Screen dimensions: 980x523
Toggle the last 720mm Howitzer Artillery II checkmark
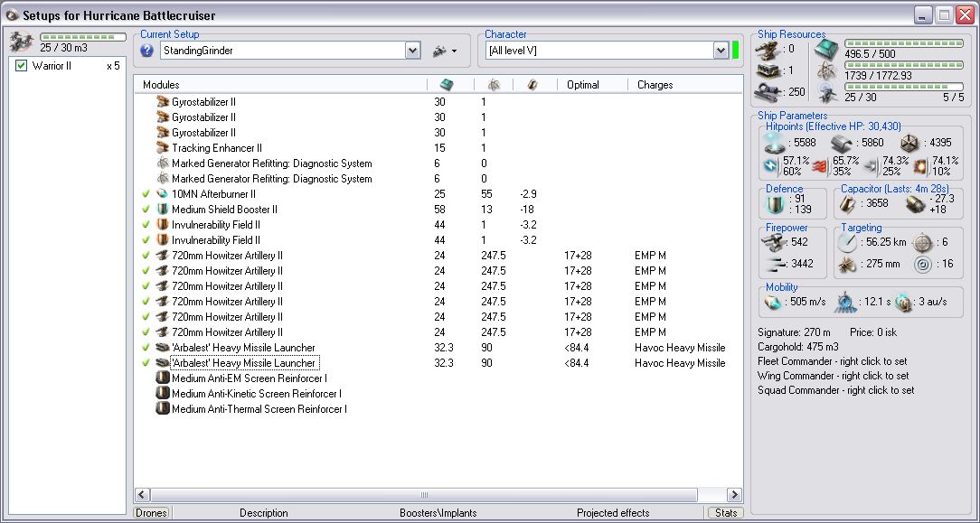pyautogui.click(x=146, y=332)
